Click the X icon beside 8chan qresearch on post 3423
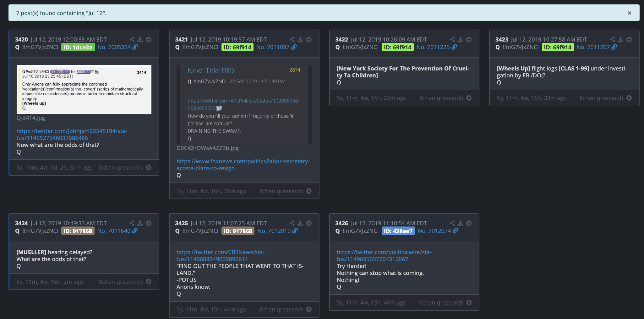This screenshot has height=319, width=644. 629,98
